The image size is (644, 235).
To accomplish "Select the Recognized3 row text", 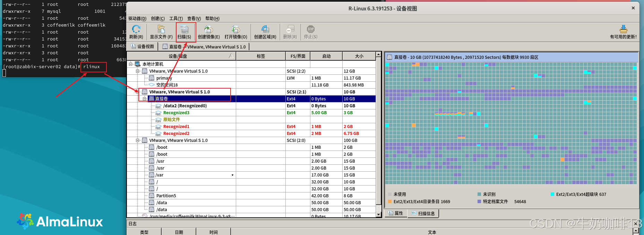I will pos(176,113).
